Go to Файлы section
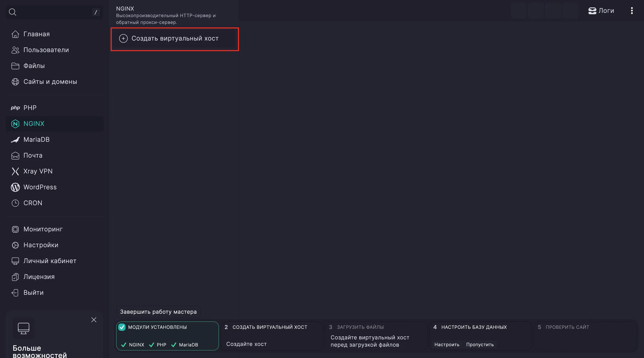Viewport: 644px width, 358px height. [54, 66]
